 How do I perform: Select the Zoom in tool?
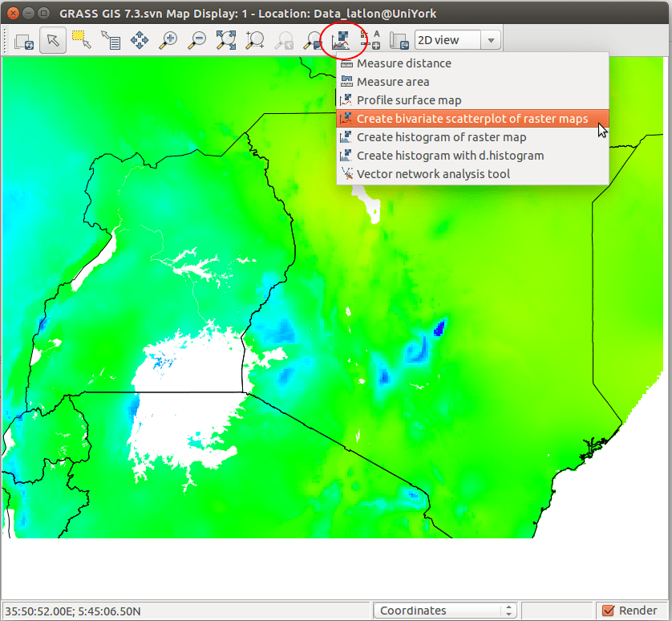[168, 40]
